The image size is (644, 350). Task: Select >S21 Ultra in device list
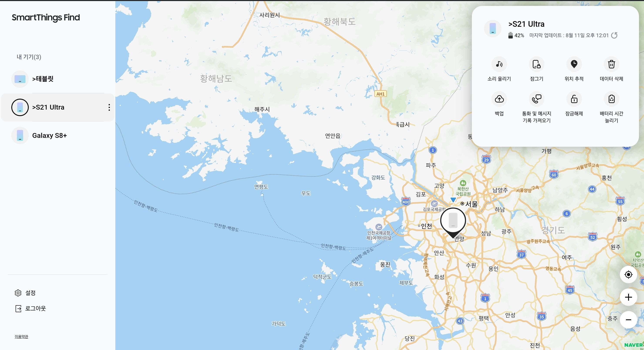point(48,107)
